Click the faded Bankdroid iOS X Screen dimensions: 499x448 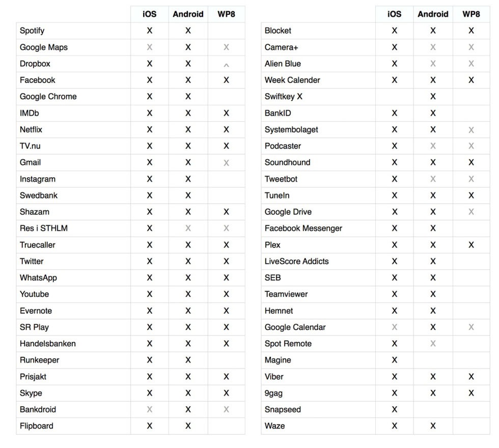149,409
